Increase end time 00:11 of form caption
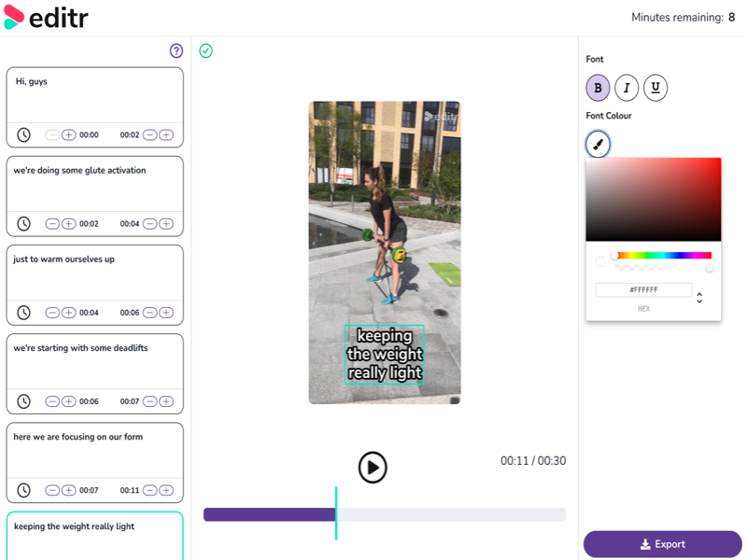 tap(166, 490)
